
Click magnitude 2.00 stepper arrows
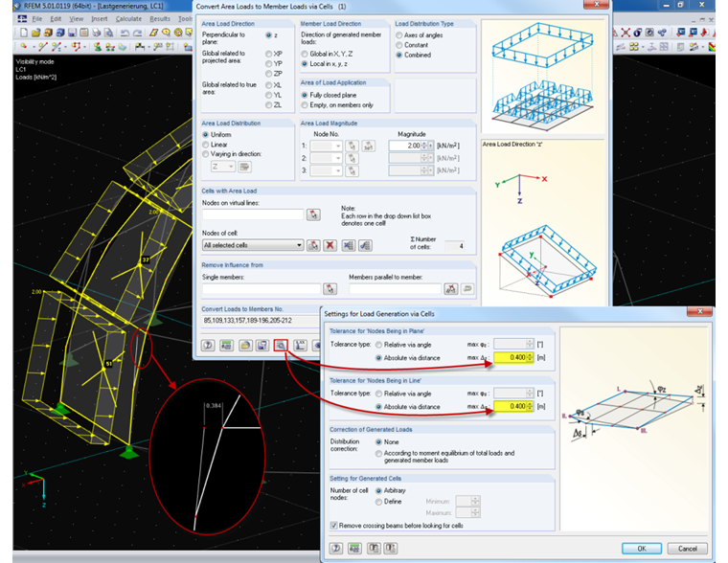(424, 146)
